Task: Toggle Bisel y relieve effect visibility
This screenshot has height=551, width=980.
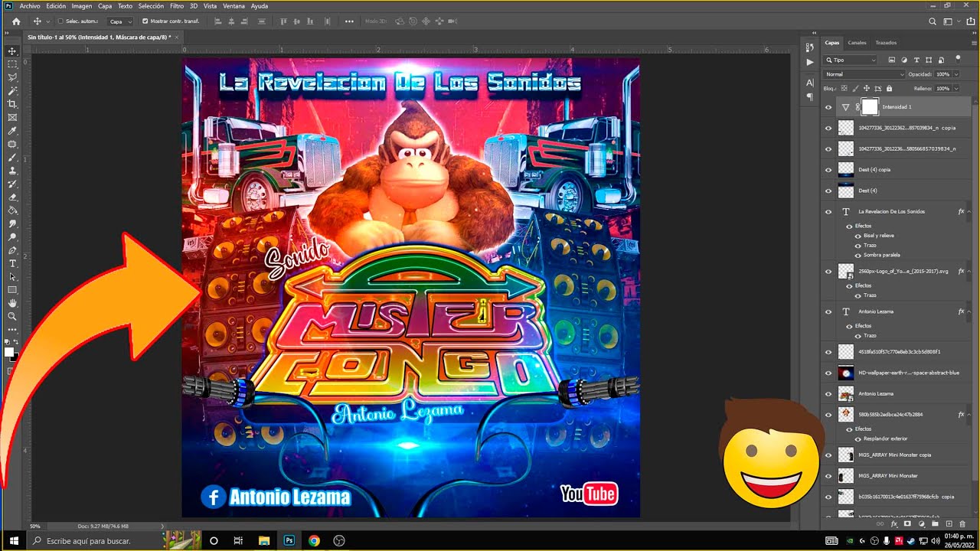Action: (x=857, y=236)
